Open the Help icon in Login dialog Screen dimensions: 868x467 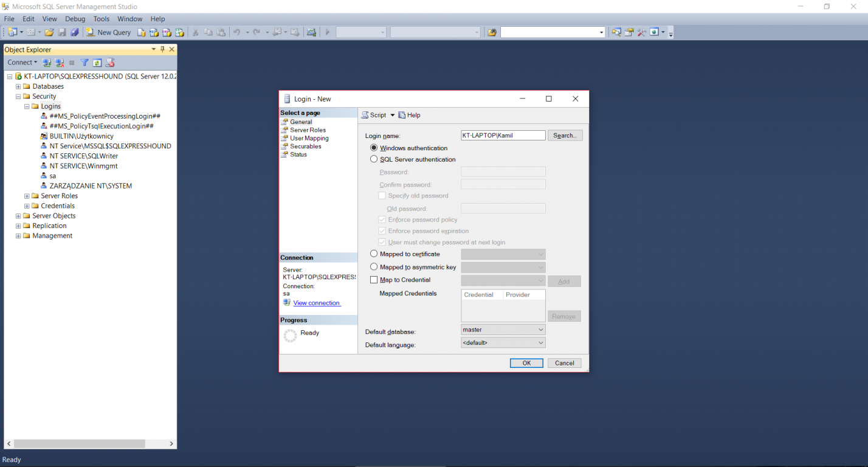409,115
